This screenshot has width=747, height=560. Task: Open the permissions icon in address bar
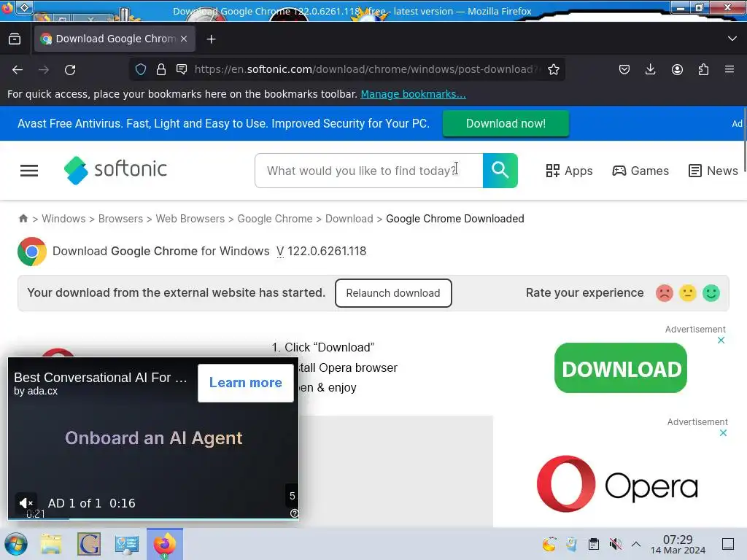click(182, 69)
